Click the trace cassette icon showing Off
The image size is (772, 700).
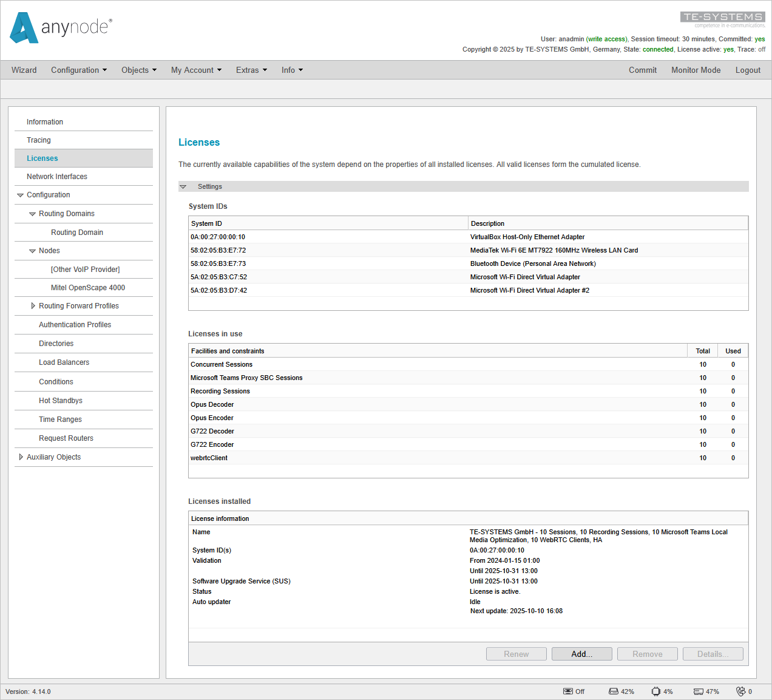pos(567,691)
